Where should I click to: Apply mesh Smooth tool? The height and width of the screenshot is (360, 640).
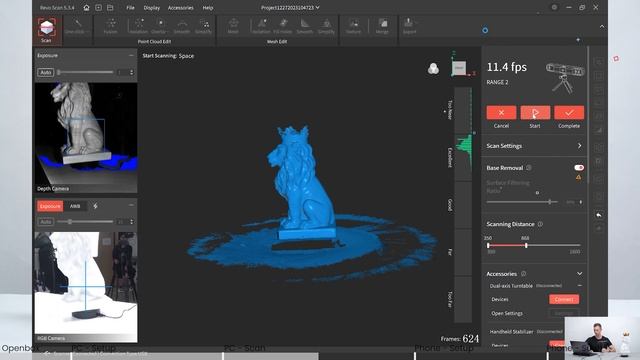pos(304,27)
